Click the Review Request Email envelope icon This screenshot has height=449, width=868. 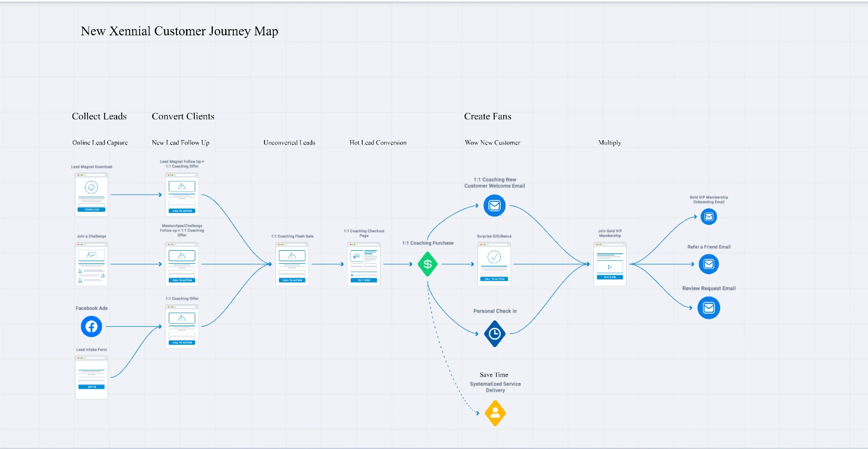pyautogui.click(x=709, y=308)
